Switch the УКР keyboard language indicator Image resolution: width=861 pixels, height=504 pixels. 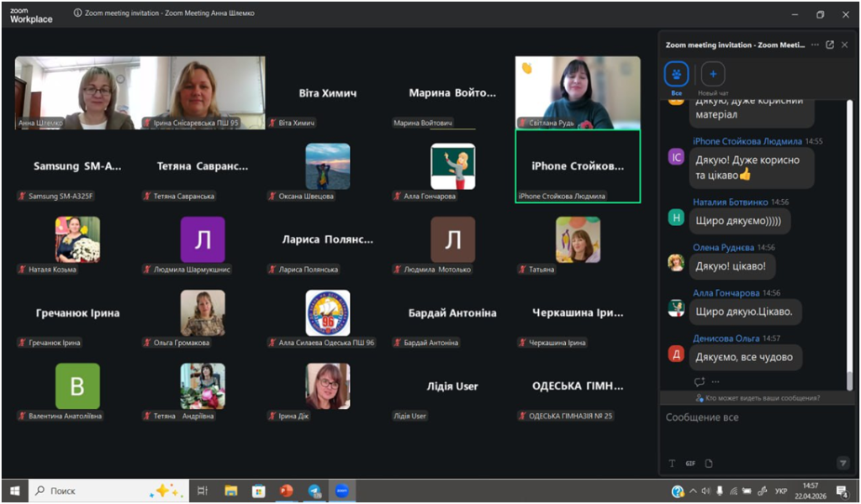[x=780, y=491]
